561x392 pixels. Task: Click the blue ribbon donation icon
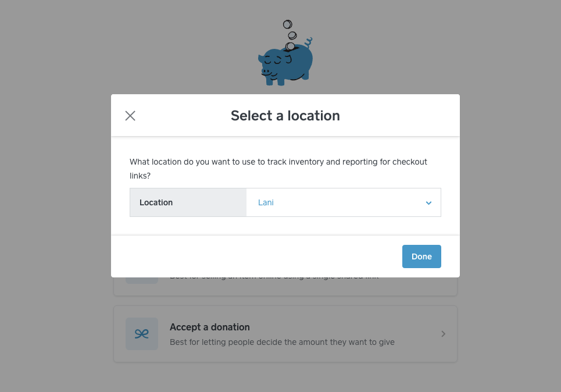pyautogui.click(x=141, y=333)
